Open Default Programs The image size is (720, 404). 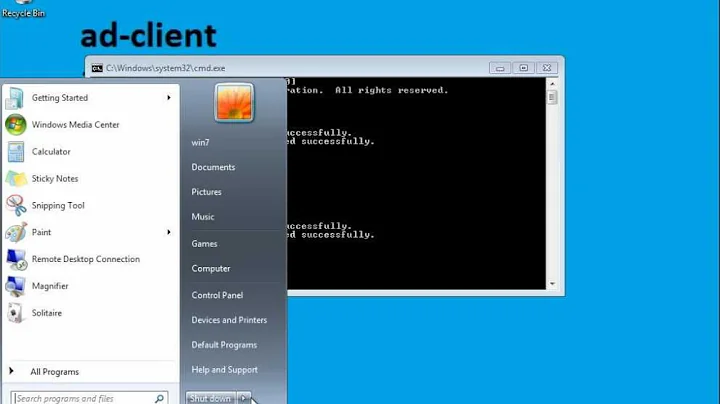pos(224,345)
